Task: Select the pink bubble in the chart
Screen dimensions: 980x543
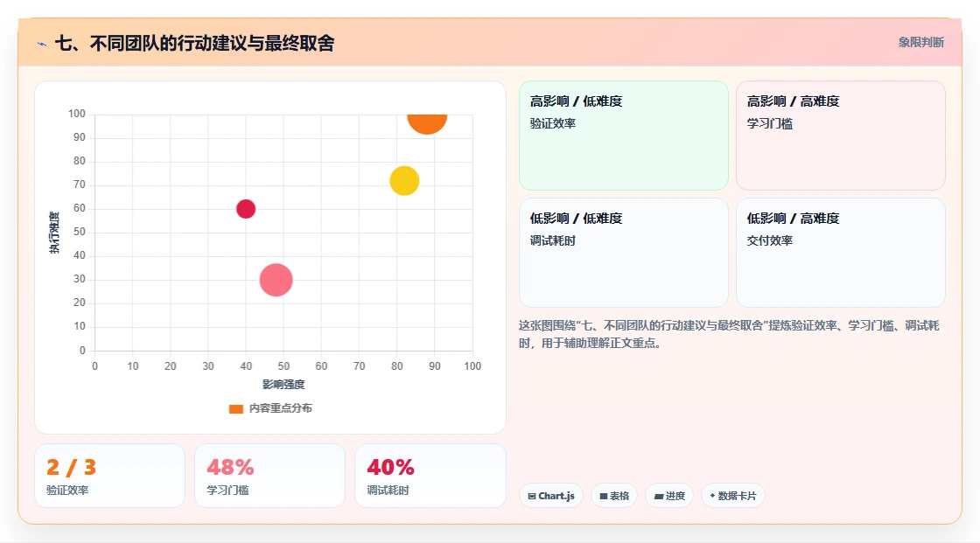Action: (x=276, y=280)
